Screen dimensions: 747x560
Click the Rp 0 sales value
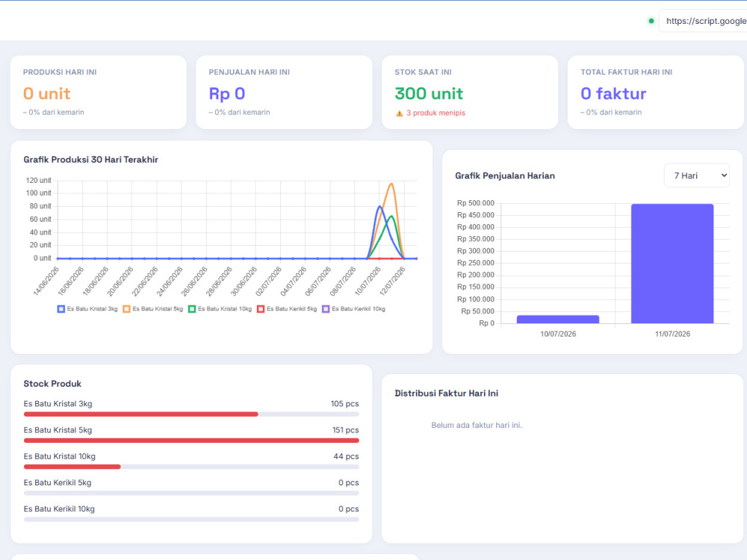(x=227, y=94)
